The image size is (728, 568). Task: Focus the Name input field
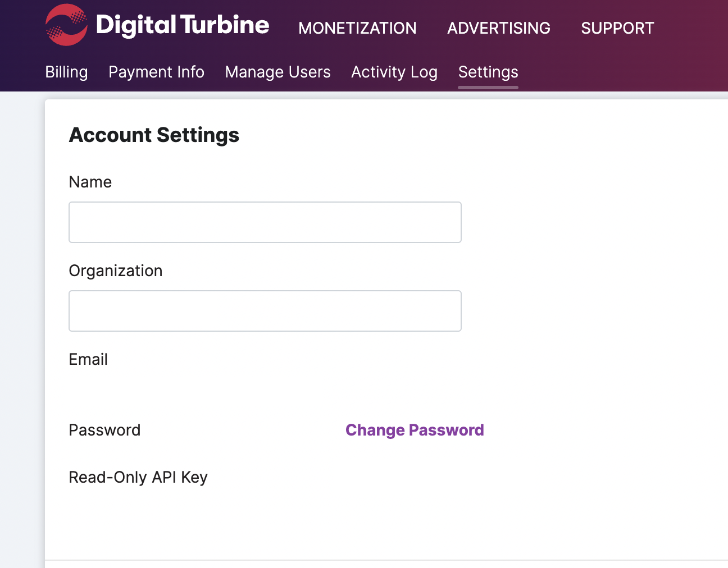click(265, 222)
